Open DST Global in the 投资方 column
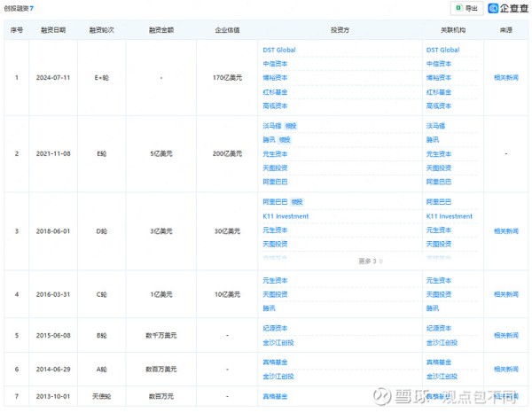 tap(279, 50)
